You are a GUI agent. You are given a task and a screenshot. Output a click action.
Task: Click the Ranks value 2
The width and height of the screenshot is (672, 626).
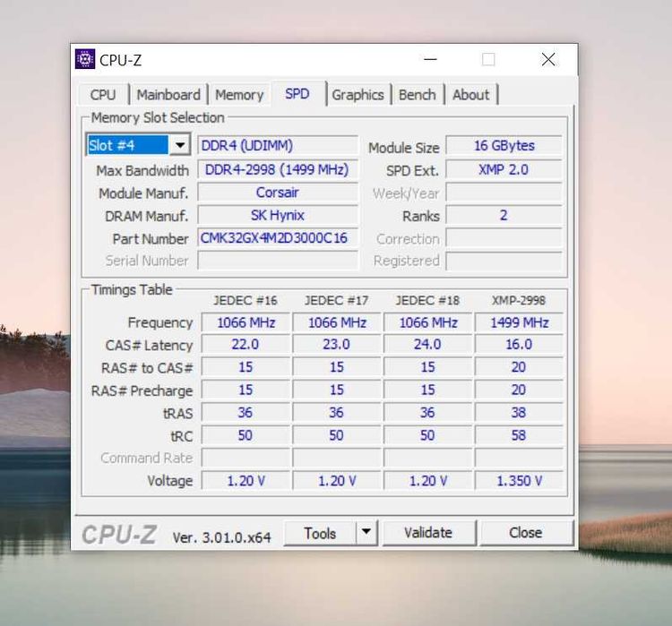(x=504, y=215)
